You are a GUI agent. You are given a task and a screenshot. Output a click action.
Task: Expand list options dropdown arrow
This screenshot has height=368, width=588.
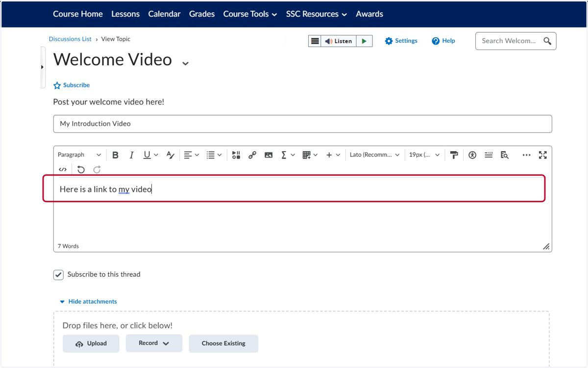pyautogui.click(x=220, y=155)
